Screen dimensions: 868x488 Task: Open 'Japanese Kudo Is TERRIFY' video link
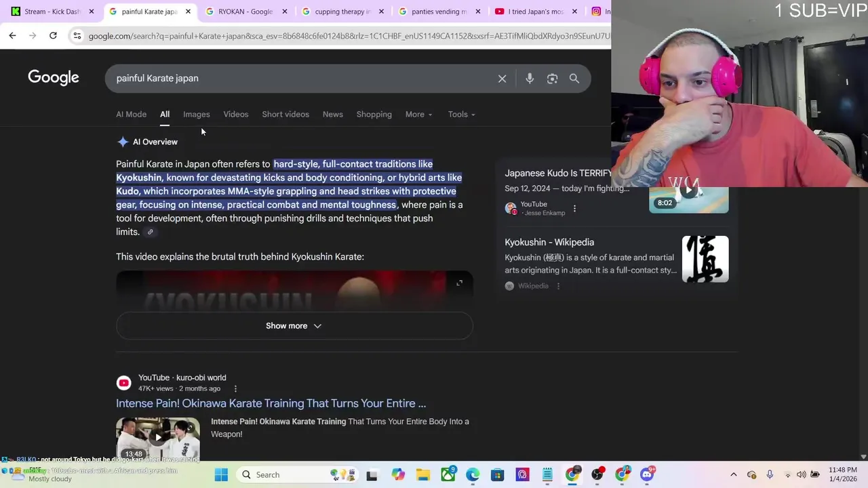point(558,174)
